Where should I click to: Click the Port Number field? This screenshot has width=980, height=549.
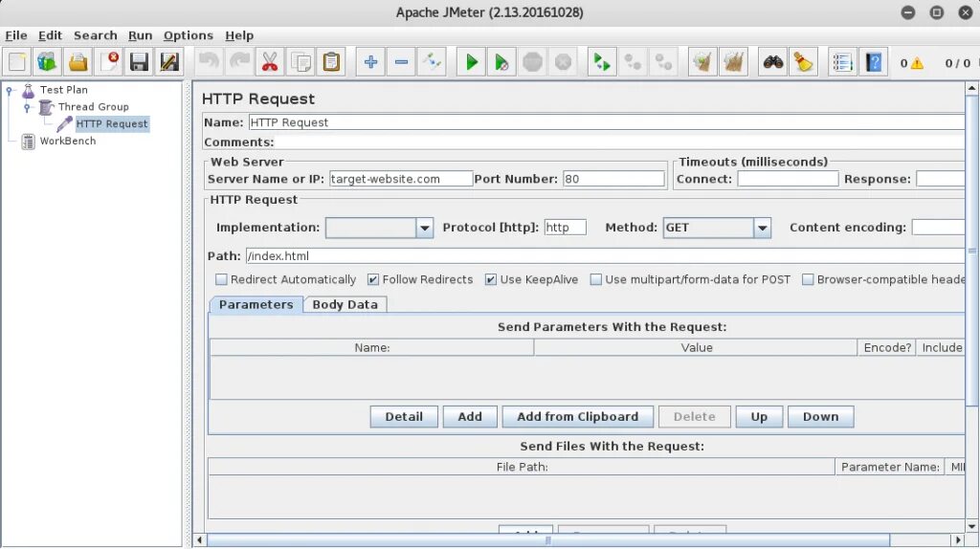click(x=613, y=179)
